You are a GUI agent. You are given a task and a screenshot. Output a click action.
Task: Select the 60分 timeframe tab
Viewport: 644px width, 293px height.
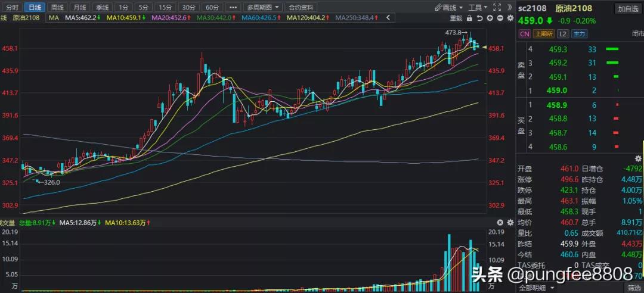(x=212, y=7)
